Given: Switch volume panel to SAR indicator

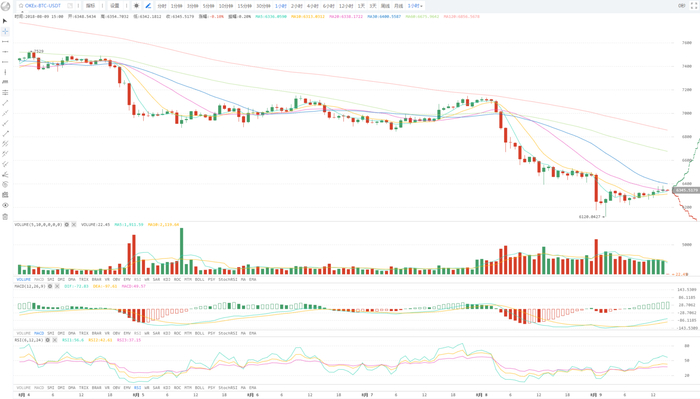Looking at the screenshot, I should click(x=156, y=279).
